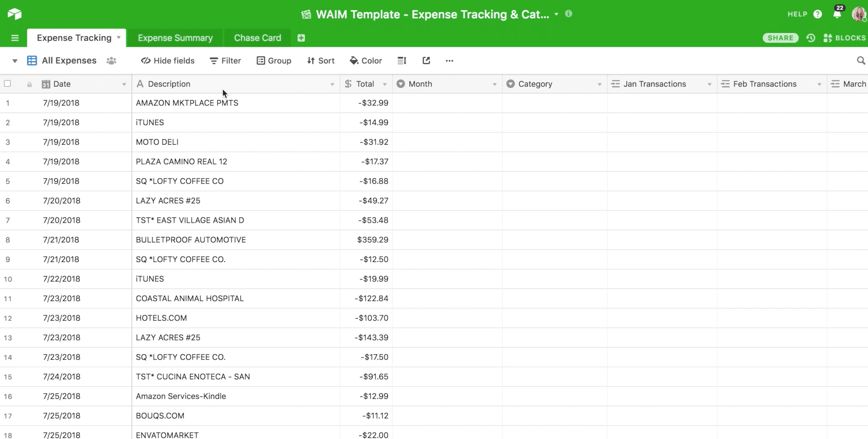This screenshot has width=868, height=439.
Task: Open the more options ellipsis menu
Action: (x=450, y=60)
